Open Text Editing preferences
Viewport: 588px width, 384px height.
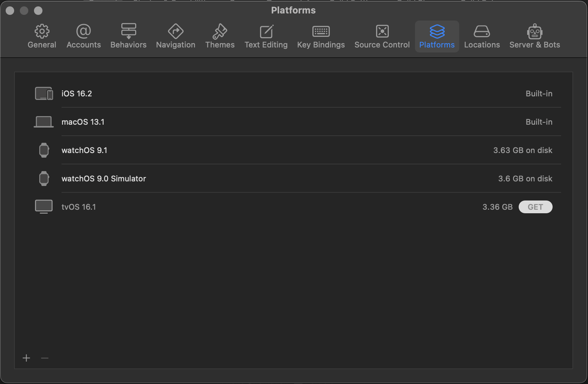[x=266, y=36]
